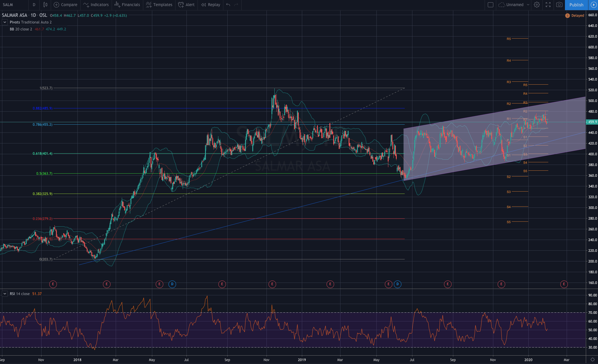This screenshot has width=598, height=364.
Task: Open the Financials menu
Action: pyautogui.click(x=127, y=5)
